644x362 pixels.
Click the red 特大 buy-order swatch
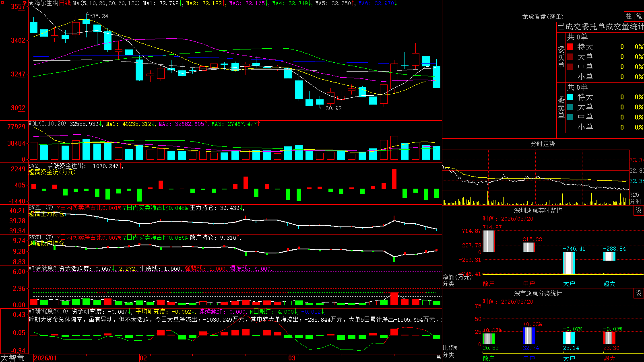click(570, 47)
